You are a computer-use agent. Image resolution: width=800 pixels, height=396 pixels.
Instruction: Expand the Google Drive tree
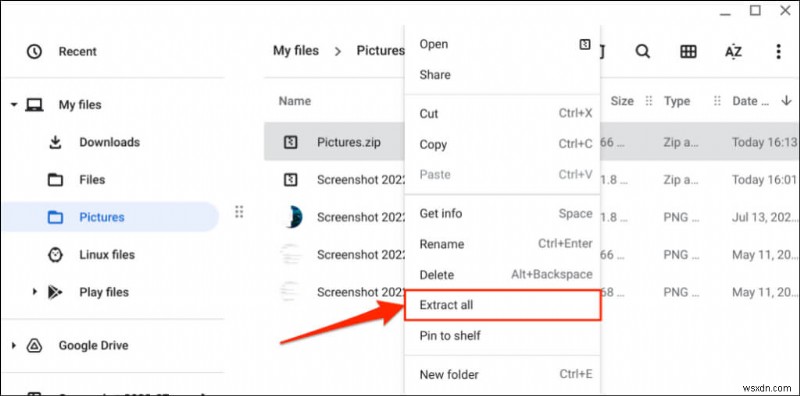[x=14, y=345]
